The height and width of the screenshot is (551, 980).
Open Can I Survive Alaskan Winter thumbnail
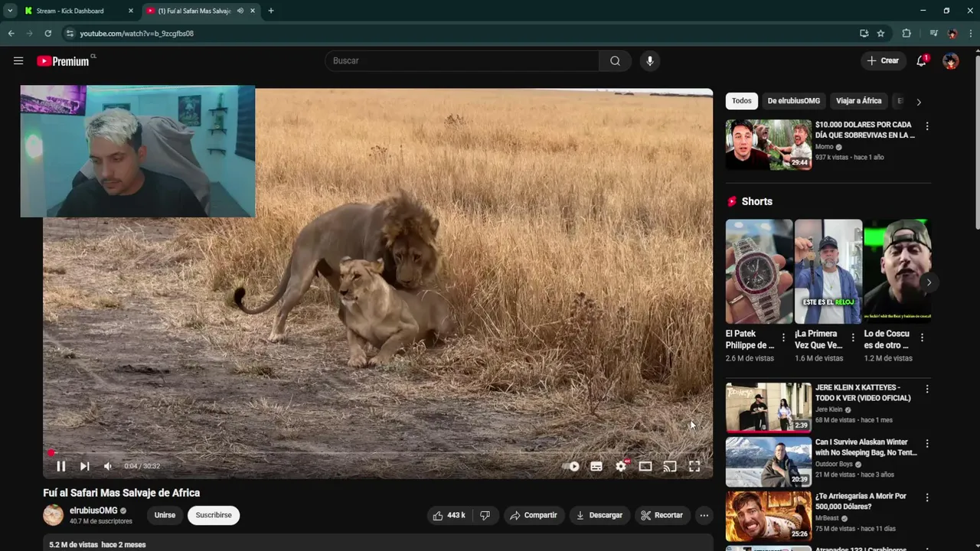click(x=768, y=461)
